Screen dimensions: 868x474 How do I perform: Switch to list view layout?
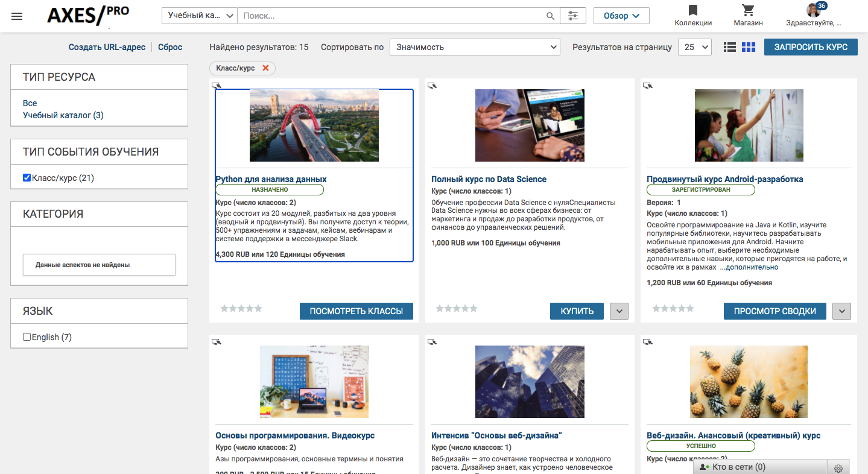[729, 47]
